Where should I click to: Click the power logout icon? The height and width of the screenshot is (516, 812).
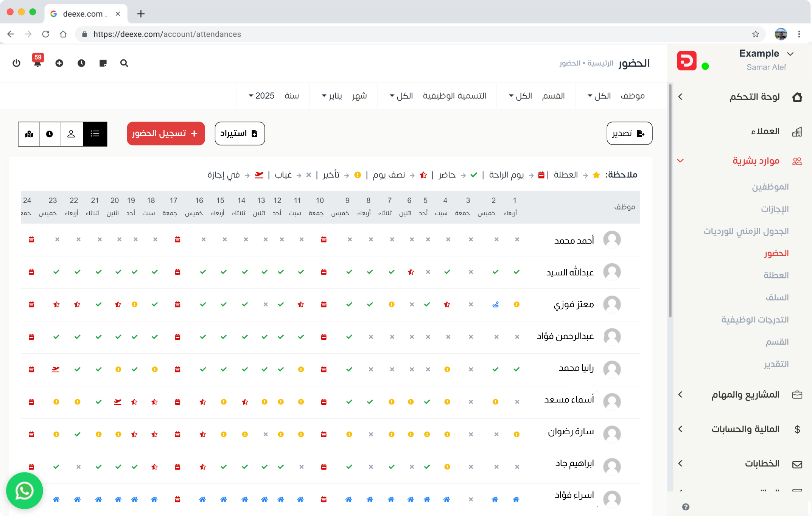[16, 63]
